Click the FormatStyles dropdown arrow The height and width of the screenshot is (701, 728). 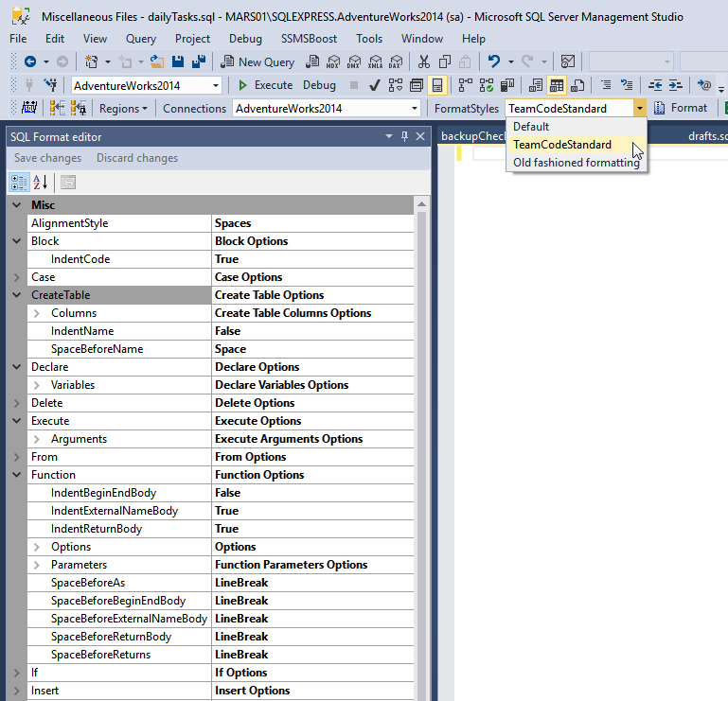coord(640,108)
